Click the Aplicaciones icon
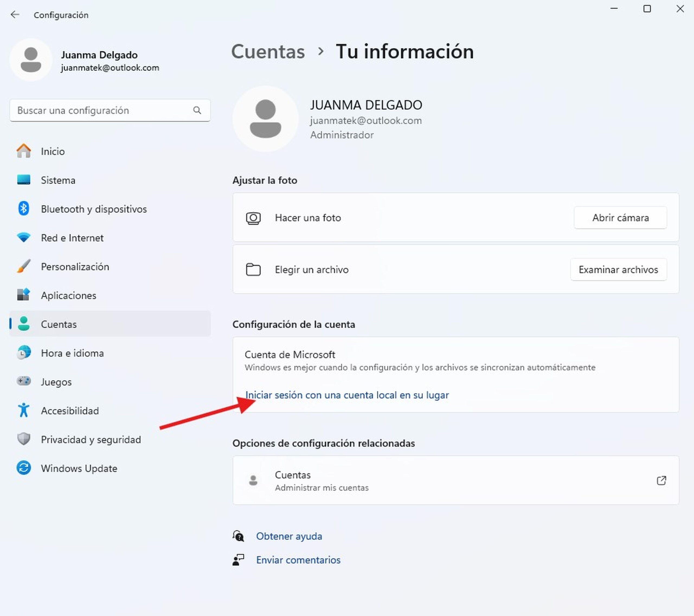This screenshot has width=694, height=616. point(24,295)
